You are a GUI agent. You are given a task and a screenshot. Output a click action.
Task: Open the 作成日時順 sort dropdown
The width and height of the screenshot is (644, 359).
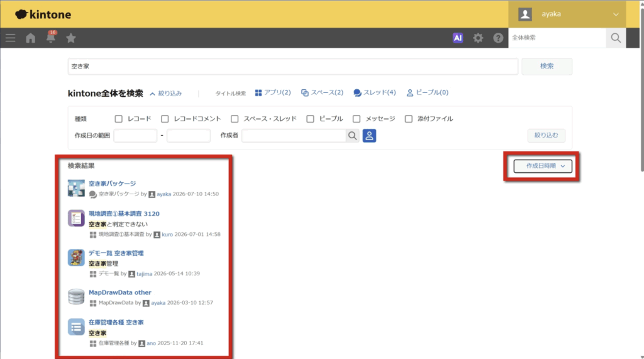pos(543,166)
